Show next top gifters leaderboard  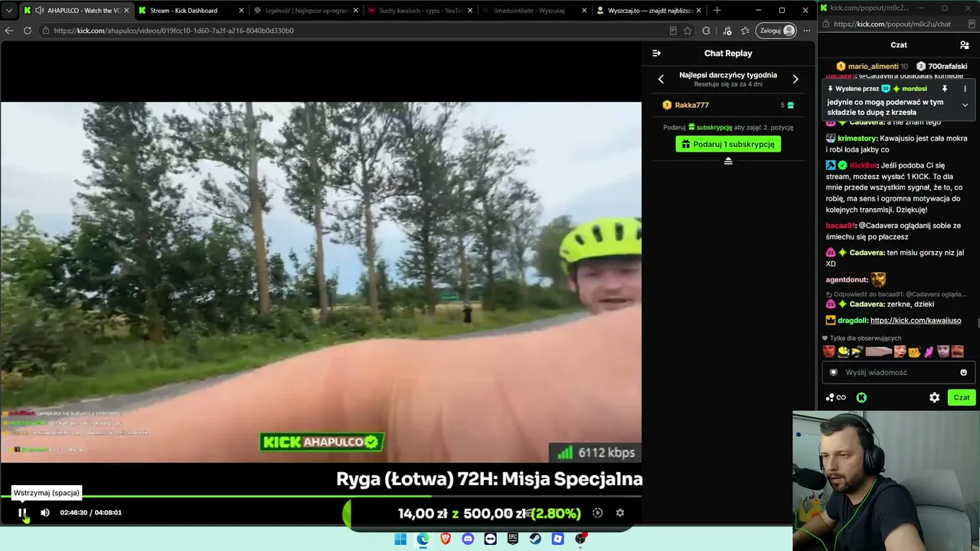(x=795, y=79)
